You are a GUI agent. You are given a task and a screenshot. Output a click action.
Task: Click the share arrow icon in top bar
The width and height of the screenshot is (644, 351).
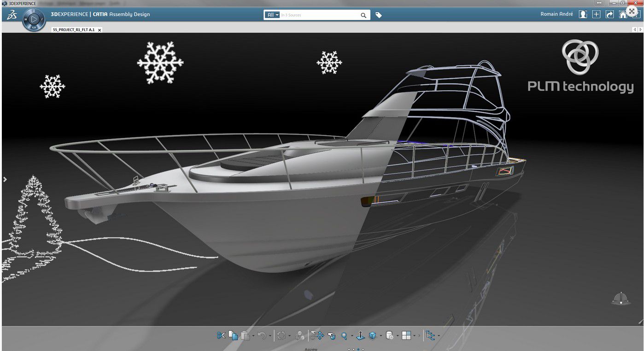(609, 14)
